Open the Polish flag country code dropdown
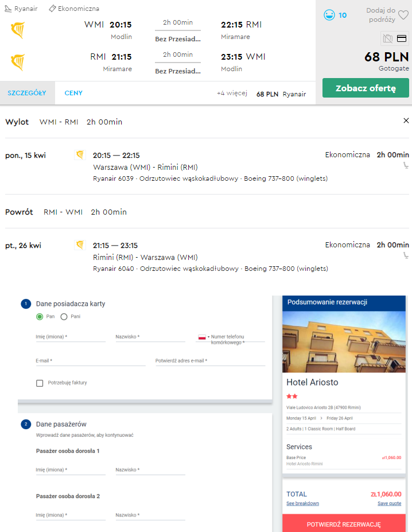 tap(203, 337)
